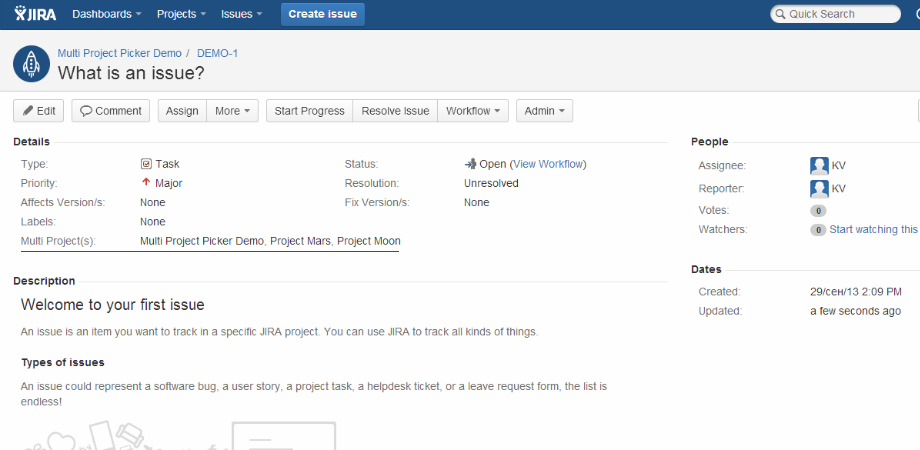Click Start watching this issue link
This screenshot has height=450, width=920.
pyautogui.click(x=874, y=229)
